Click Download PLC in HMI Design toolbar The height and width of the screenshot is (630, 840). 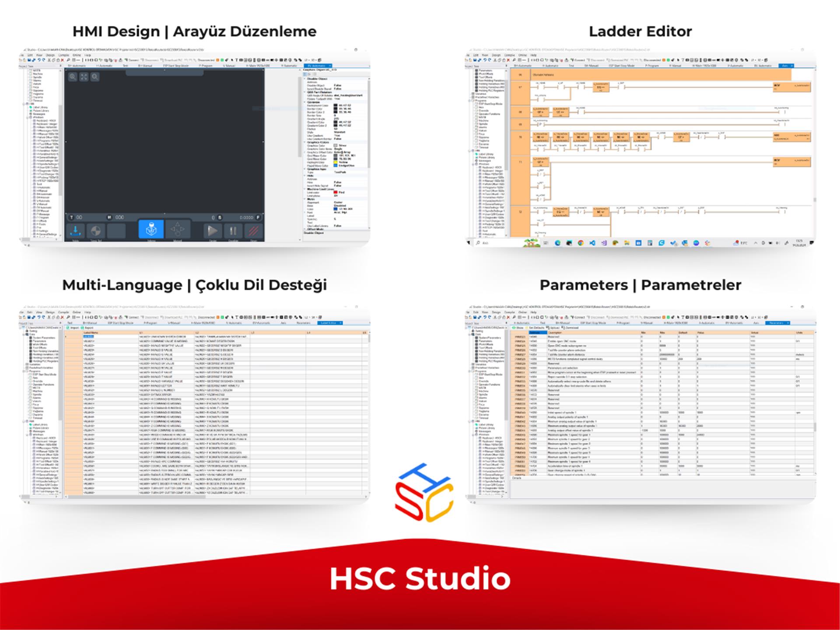(x=171, y=60)
